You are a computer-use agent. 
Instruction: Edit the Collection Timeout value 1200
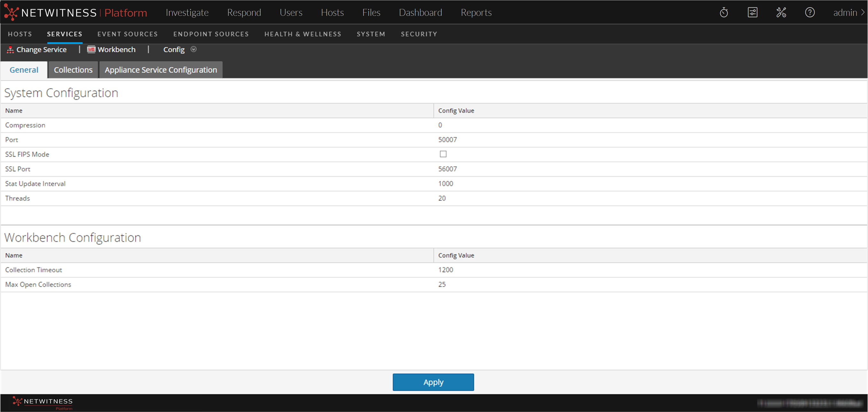click(x=446, y=269)
